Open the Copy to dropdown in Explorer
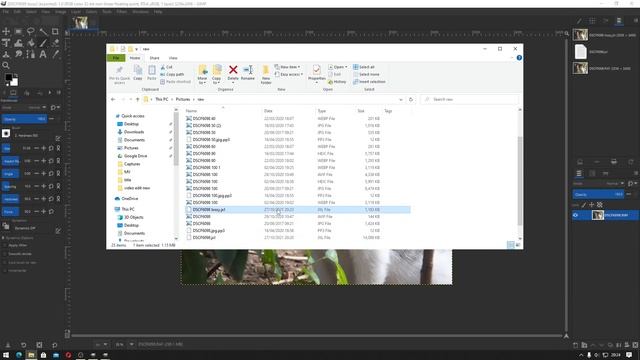 click(217, 74)
